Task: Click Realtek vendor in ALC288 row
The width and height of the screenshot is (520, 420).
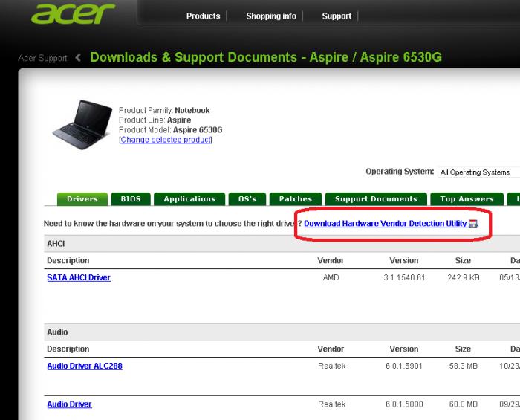Action: coord(331,366)
